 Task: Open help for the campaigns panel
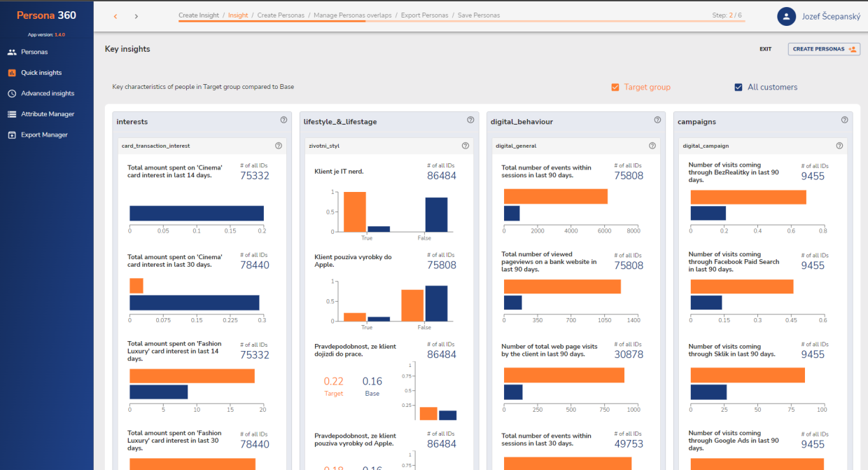click(x=844, y=120)
